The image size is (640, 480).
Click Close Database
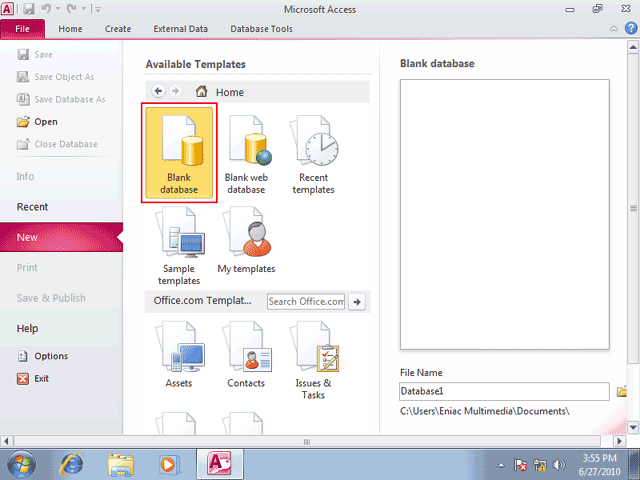57,144
